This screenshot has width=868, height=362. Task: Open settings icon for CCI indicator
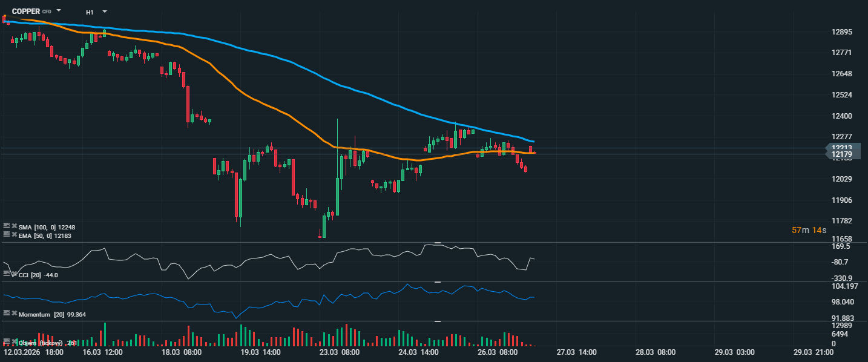click(7, 274)
